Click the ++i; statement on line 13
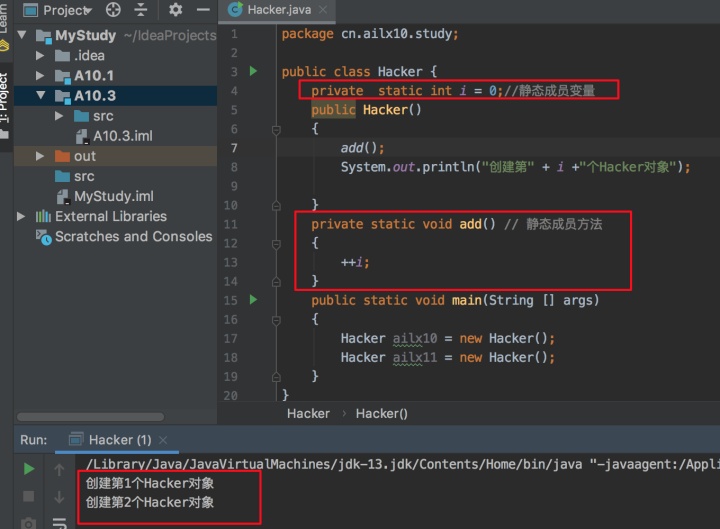Image resolution: width=720 pixels, height=529 pixels. 355,262
